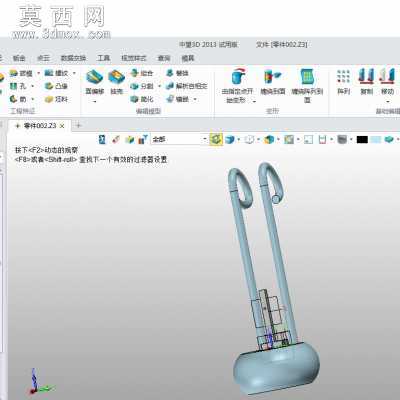The height and width of the screenshot is (400, 400).
Task: Open the 视觉样式 ribbon tab
Action: click(x=134, y=58)
